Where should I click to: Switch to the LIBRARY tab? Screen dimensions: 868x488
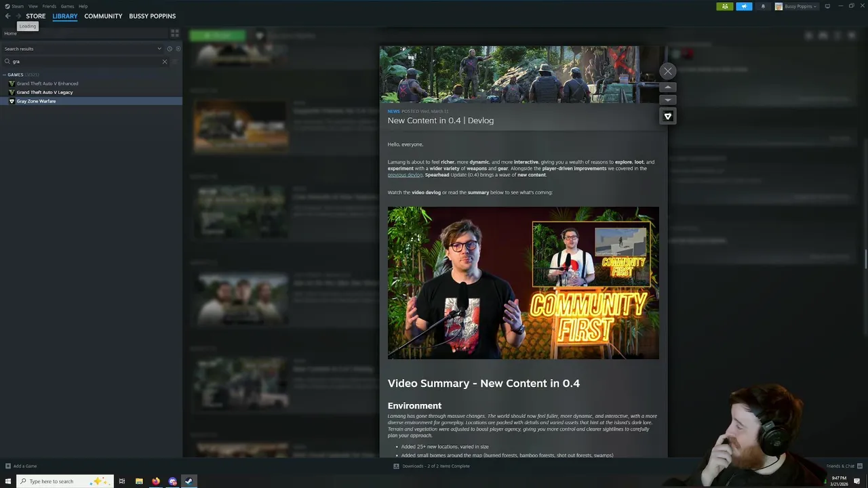click(65, 16)
